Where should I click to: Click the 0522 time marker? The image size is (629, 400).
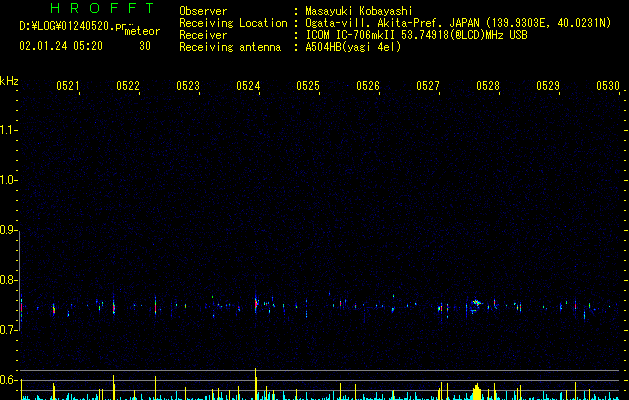[x=128, y=85]
